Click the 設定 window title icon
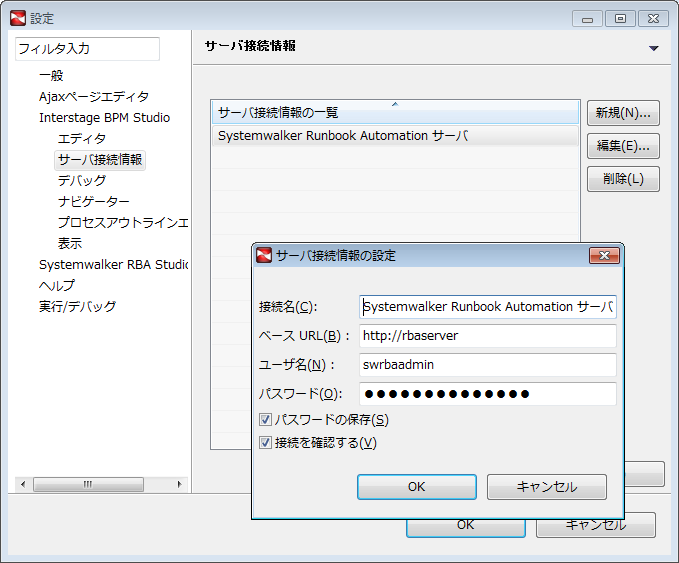 tap(18, 18)
